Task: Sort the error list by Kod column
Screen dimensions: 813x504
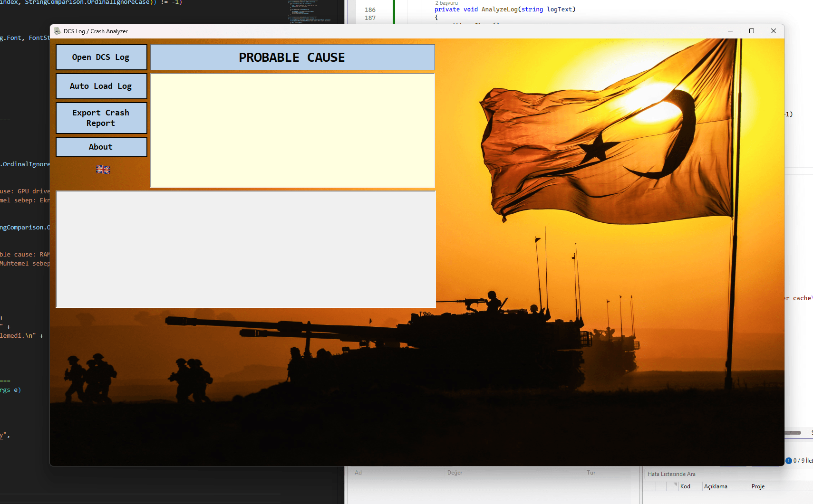Action: [686, 486]
